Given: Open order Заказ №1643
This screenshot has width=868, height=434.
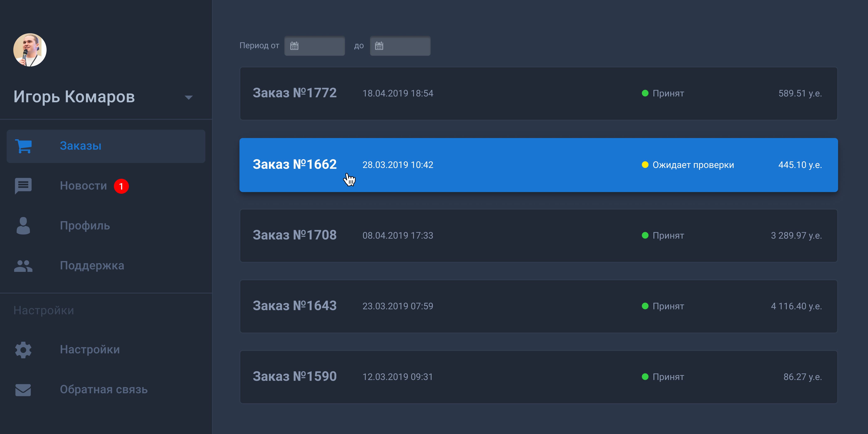Looking at the screenshot, I should (x=539, y=306).
